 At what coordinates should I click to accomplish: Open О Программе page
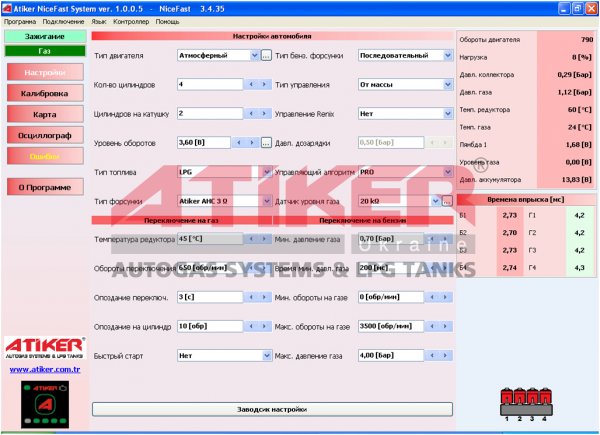point(45,187)
